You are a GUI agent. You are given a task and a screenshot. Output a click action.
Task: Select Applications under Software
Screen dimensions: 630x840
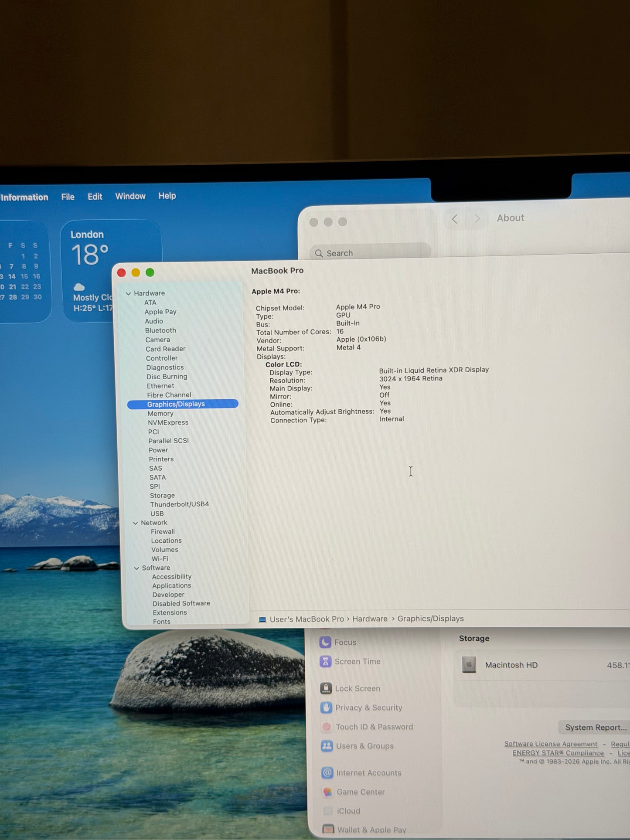click(172, 586)
